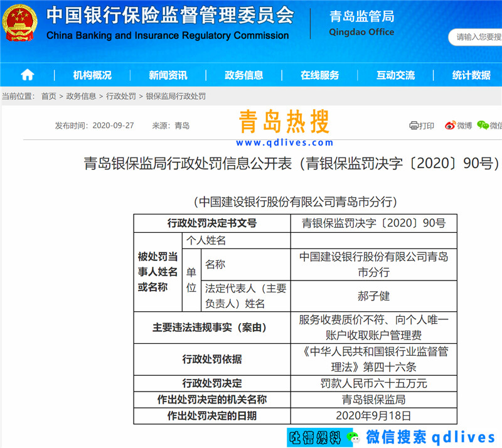Click the printer icon labeled 打印

click(414, 125)
